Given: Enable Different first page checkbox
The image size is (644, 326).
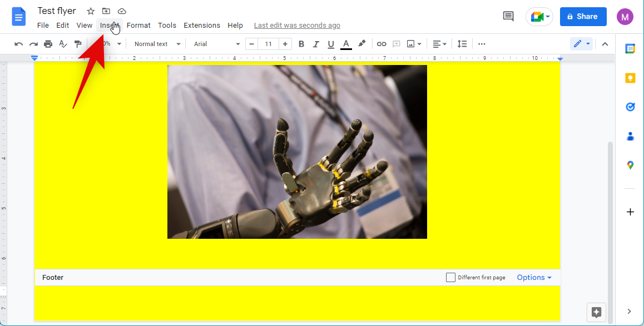Looking at the screenshot, I should point(450,277).
